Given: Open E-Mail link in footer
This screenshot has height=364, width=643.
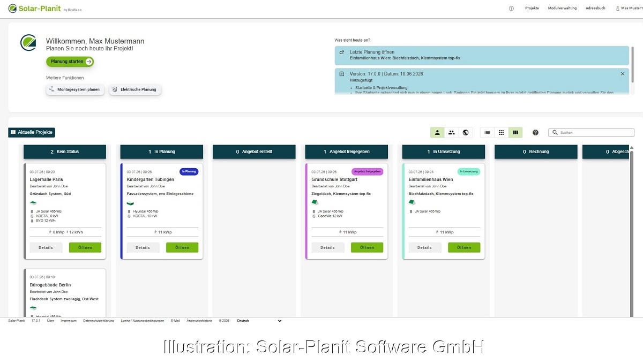Looking at the screenshot, I should [175, 321].
